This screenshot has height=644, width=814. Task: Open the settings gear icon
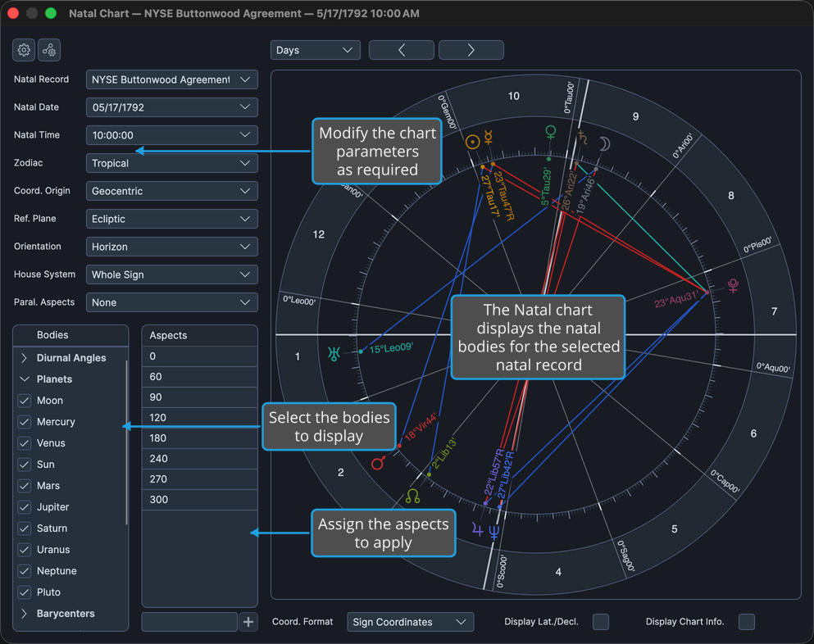(x=24, y=50)
